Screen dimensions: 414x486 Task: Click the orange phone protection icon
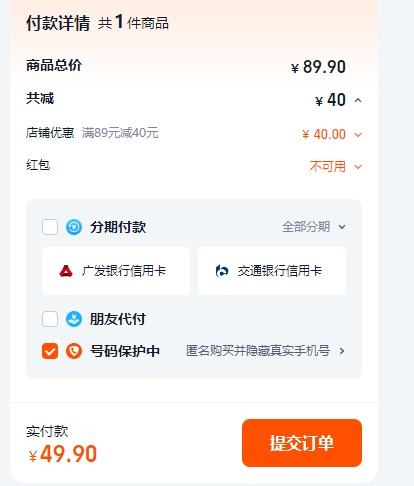74,351
